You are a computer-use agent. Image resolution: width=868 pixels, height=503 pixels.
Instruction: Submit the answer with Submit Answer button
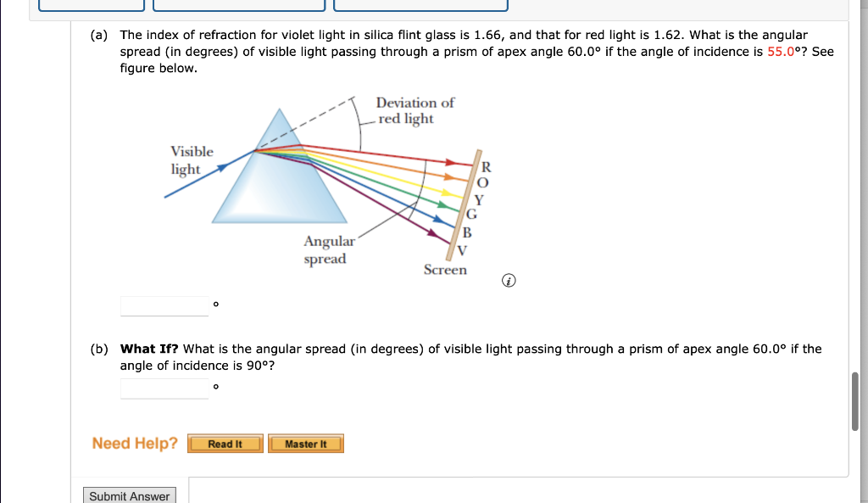[x=130, y=496]
